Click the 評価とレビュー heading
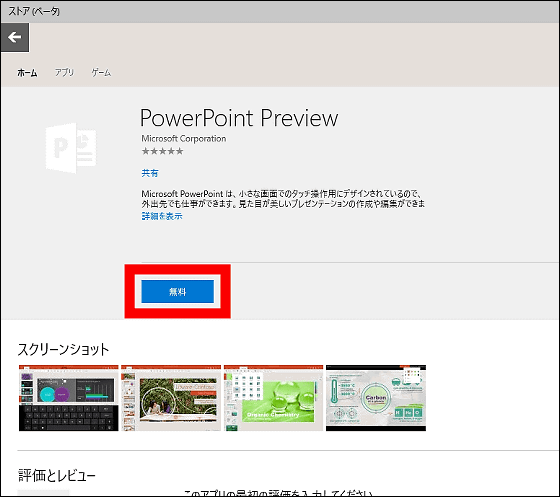This screenshot has height=497, width=560. (57, 476)
